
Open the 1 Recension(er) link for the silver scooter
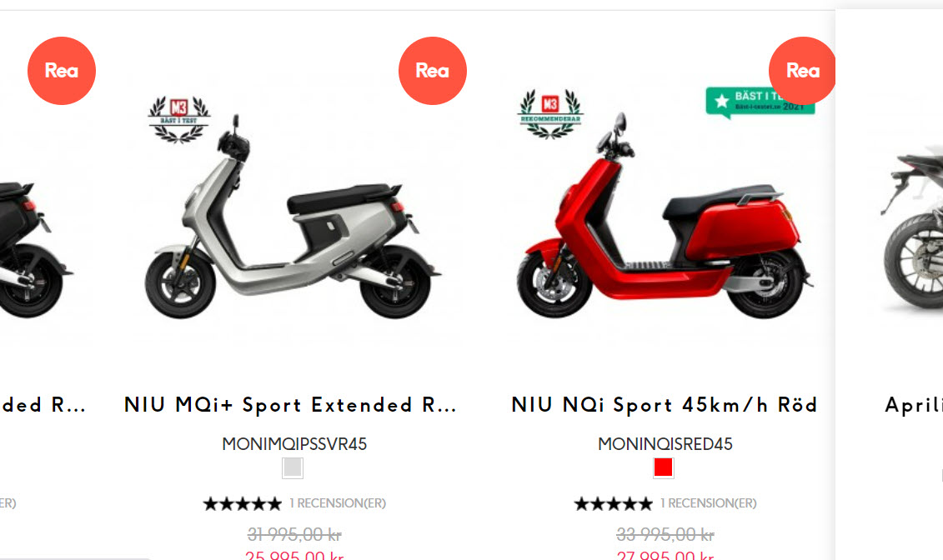338,503
